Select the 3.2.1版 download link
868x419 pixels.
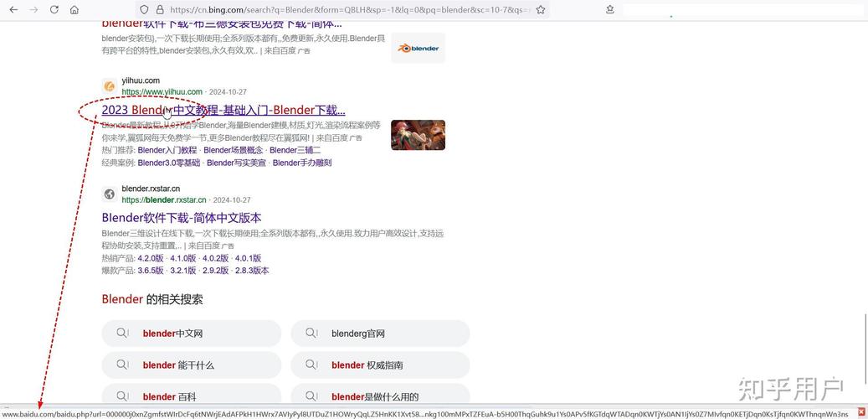183,271
